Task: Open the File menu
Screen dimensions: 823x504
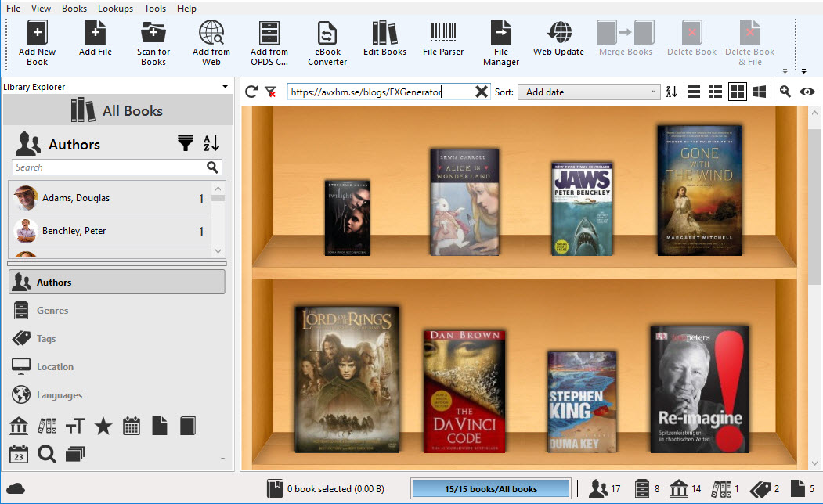Action: [13, 9]
